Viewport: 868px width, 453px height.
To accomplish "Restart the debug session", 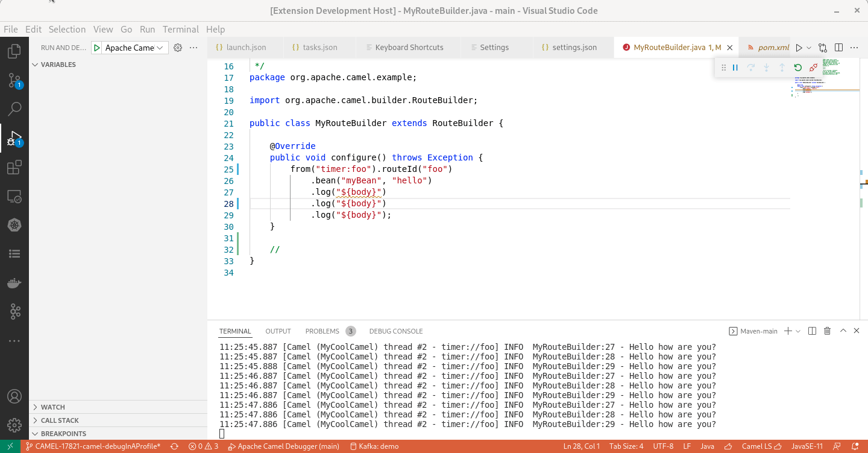I will point(797,67).
